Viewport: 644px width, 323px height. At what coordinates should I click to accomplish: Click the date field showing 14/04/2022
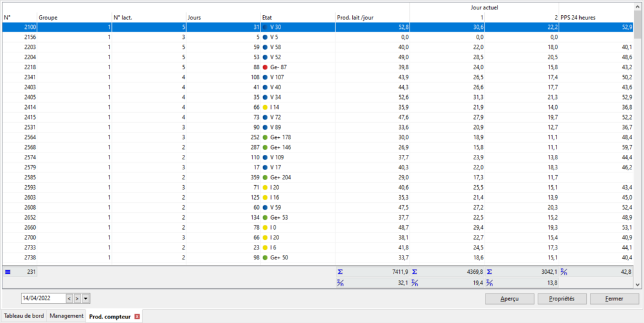(x=42, y=298)
